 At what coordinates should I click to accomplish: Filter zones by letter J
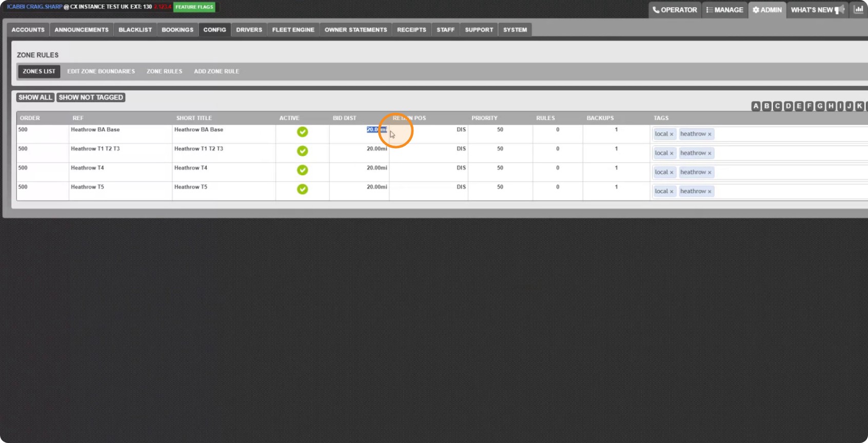coord(850,106)
